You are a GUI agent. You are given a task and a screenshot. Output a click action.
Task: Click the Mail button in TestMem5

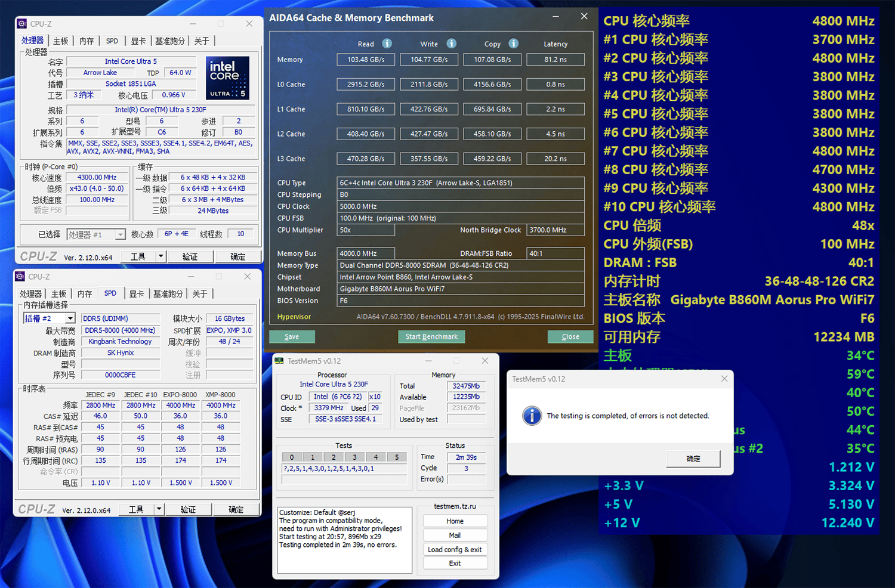point(455,536)
